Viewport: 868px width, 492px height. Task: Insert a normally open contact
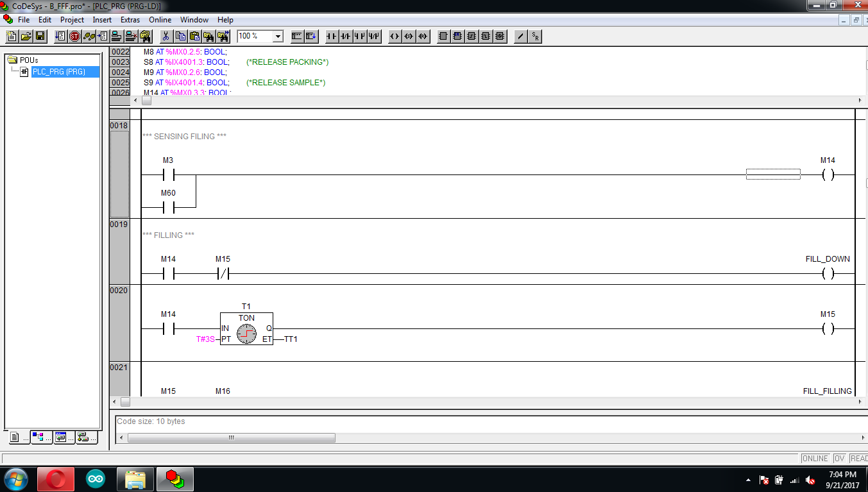click(332, 36)
